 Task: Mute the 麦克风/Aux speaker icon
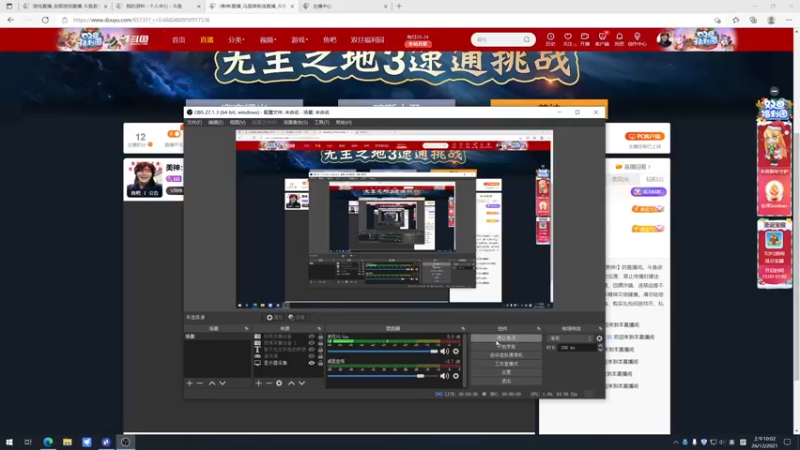tap(444, 351)
